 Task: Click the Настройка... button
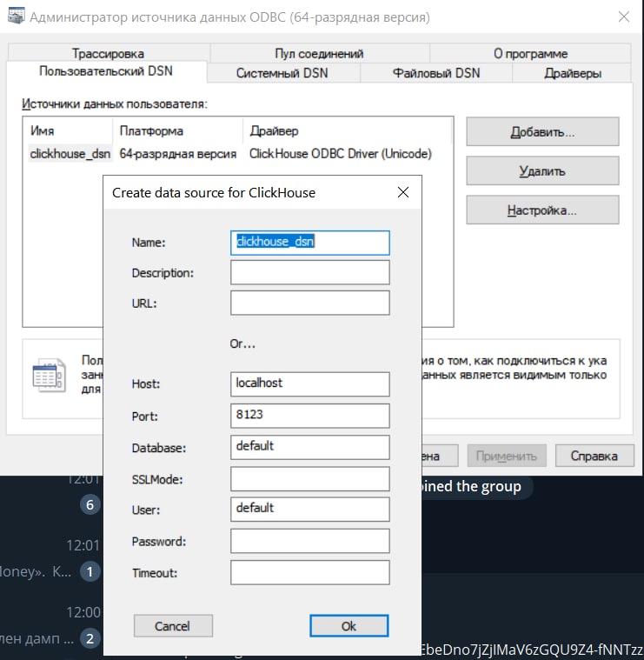[542, 210]
